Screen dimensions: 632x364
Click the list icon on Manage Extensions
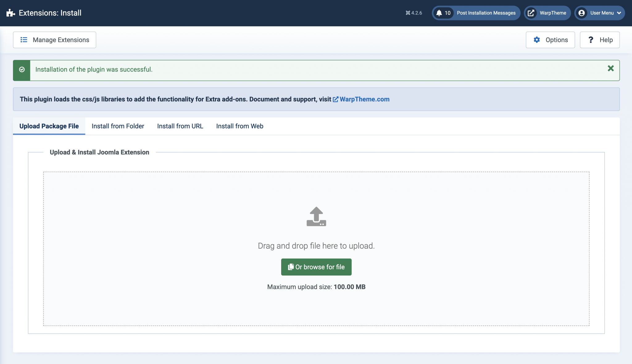click(23, 39)
